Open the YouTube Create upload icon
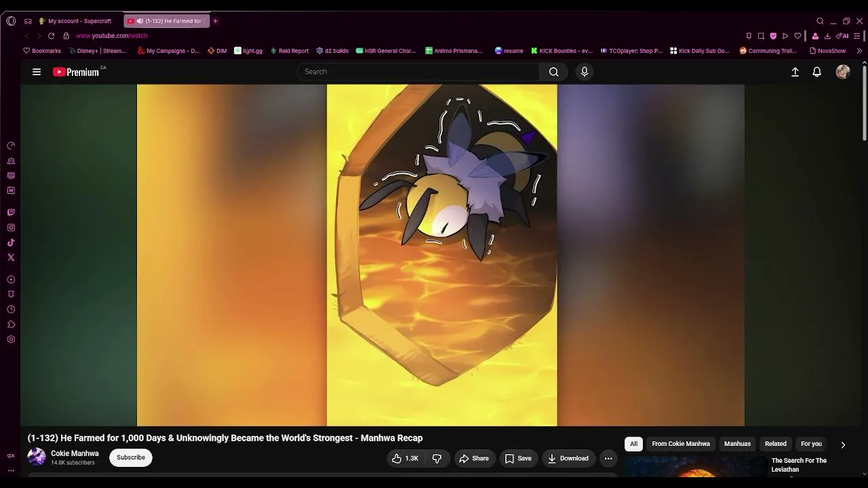Image resolution: width=868 pixels, height=488 pixels. tap(795, 72)
